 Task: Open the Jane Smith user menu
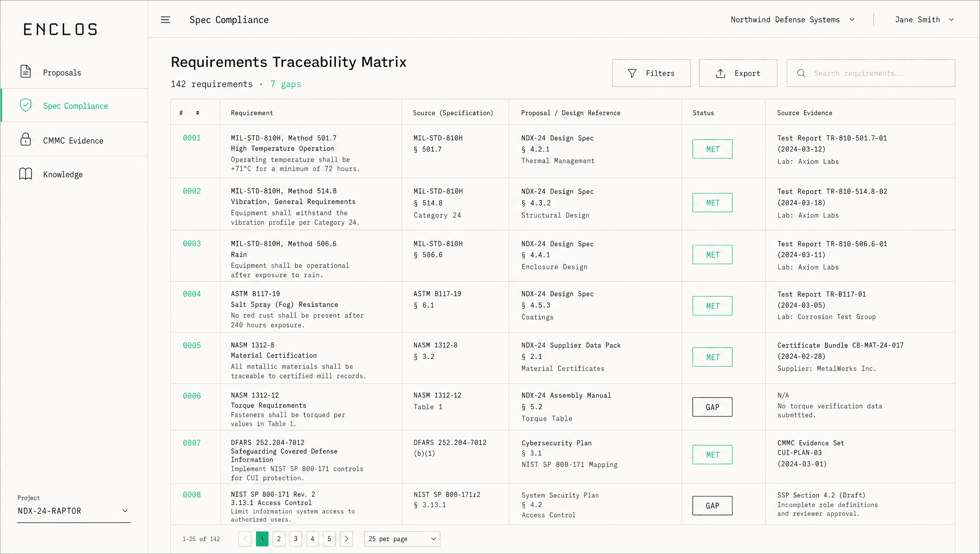pyautogui.click(x=925, y=20)
